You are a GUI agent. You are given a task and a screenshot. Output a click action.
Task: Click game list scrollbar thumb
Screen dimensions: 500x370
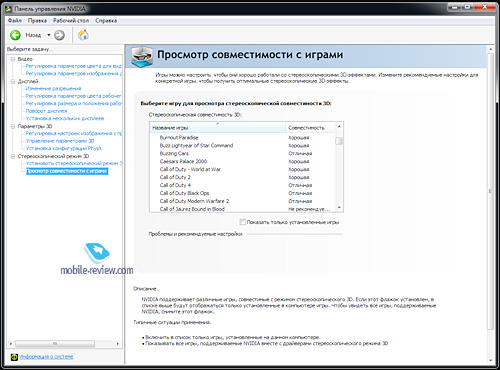click(339, 141)
